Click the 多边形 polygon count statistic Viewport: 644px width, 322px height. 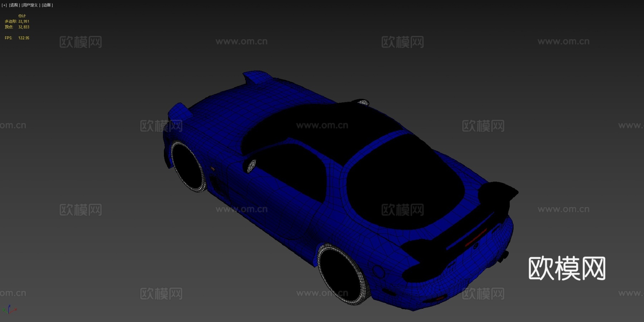[x=17, y=21]
